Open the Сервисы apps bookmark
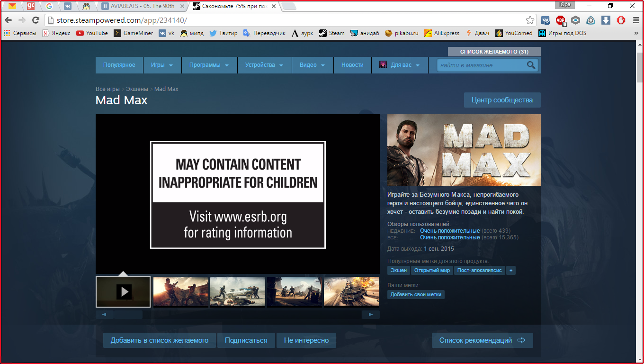The image size is (644, 364). pyautogui.click(x=19, y=33)
